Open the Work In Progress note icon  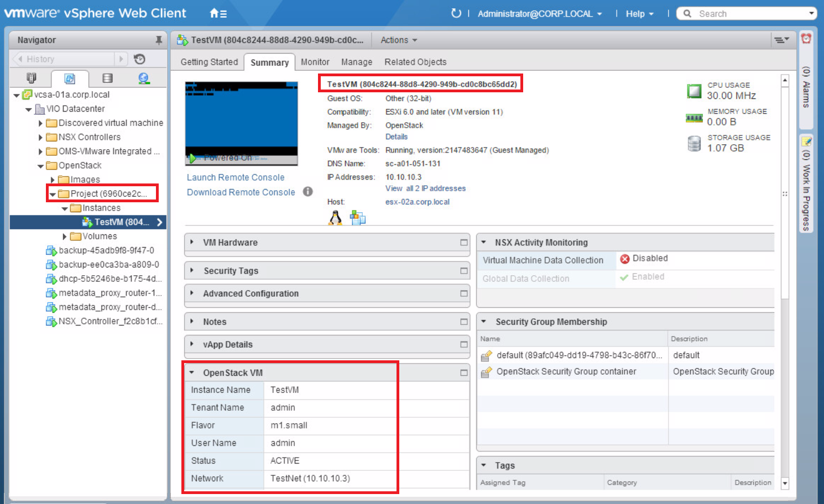tap(806, 141)
